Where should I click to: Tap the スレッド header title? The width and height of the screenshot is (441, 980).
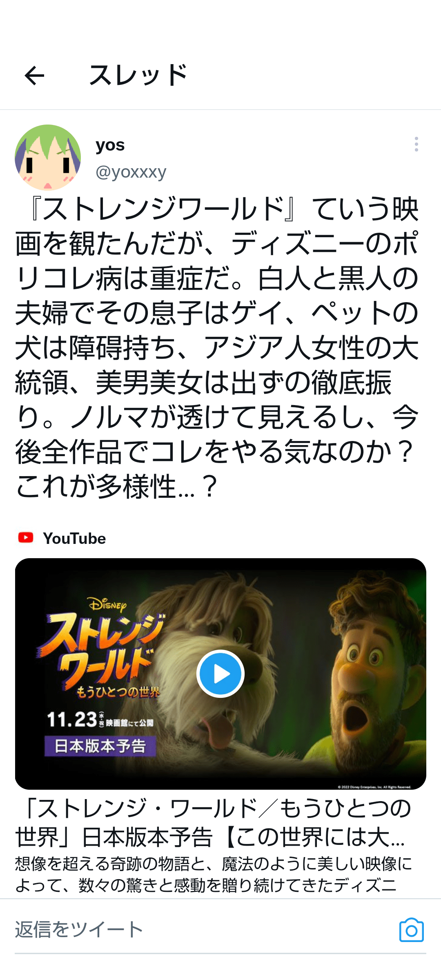(138, 76)
